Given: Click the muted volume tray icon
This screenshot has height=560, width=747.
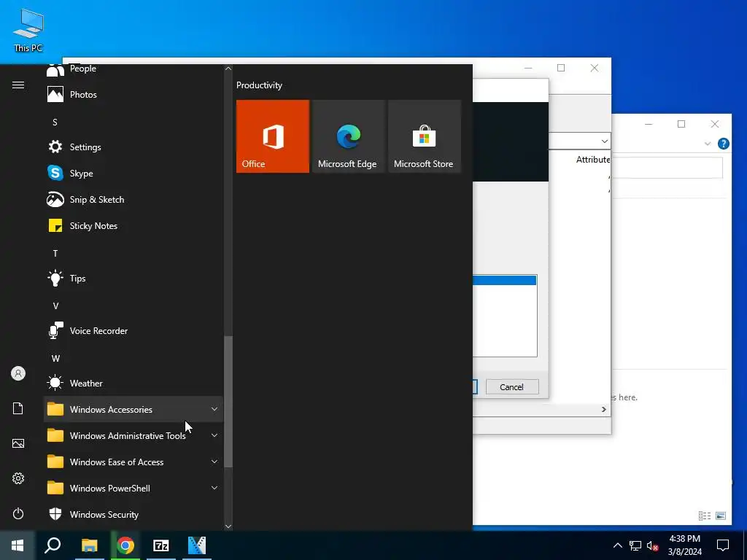Looking at the screenshot, I should pos(652,545).
